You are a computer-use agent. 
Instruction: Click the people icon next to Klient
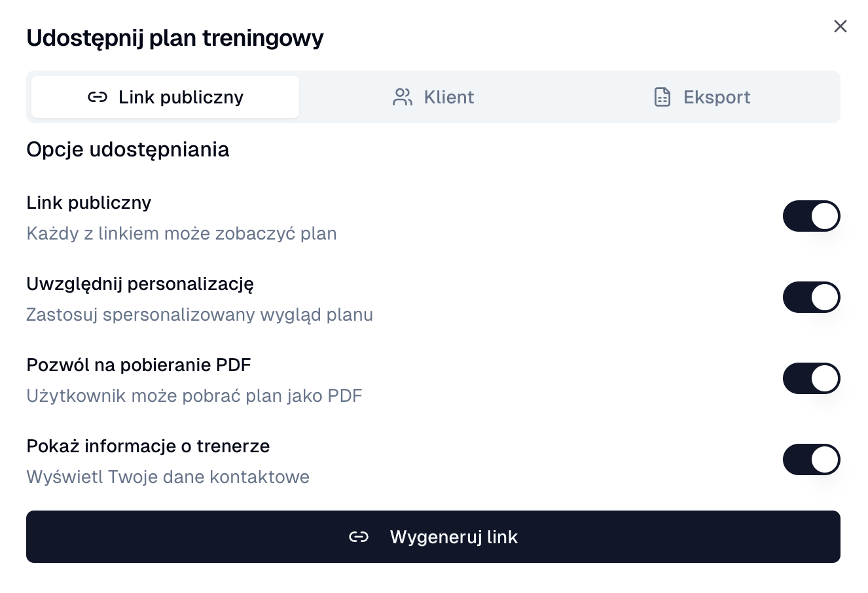(402, 96)
